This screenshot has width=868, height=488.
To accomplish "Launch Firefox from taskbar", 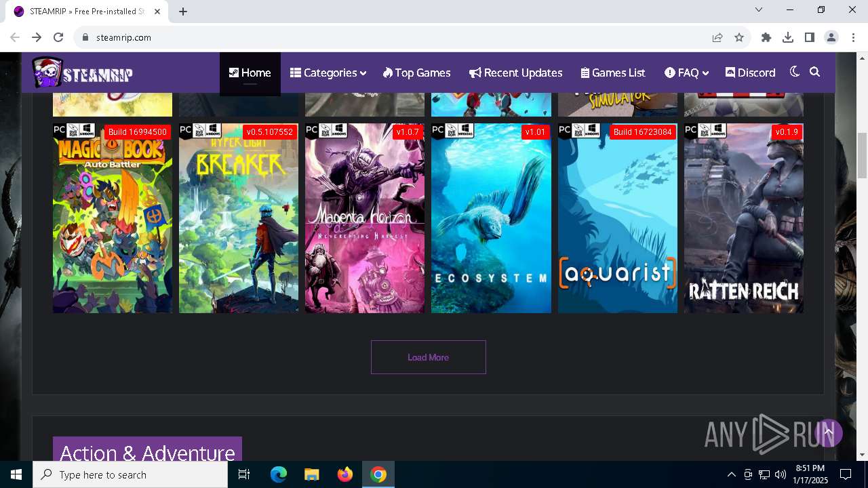I will (345, 474).
